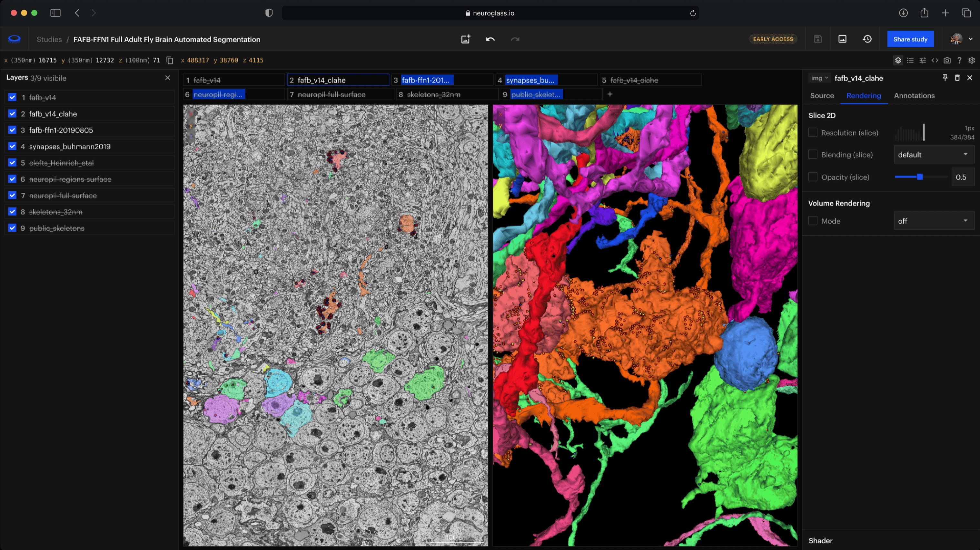
Task: Enable the Resolution (slice) checkbox
Action: pos(813,132)
